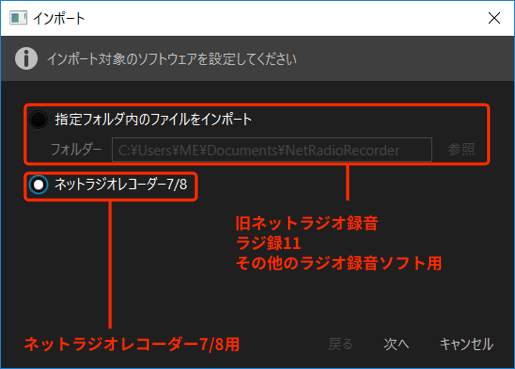Click the 戻る back button

[340, 344]
